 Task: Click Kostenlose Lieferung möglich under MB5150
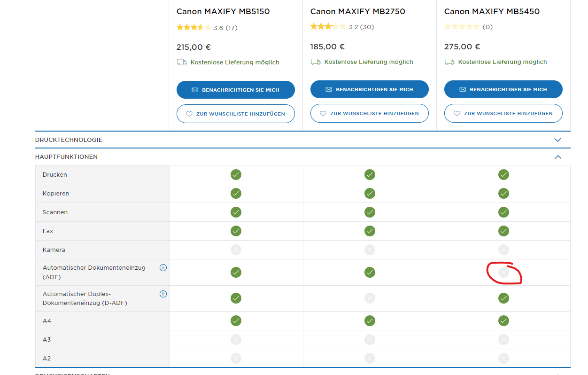coord(235,62)
